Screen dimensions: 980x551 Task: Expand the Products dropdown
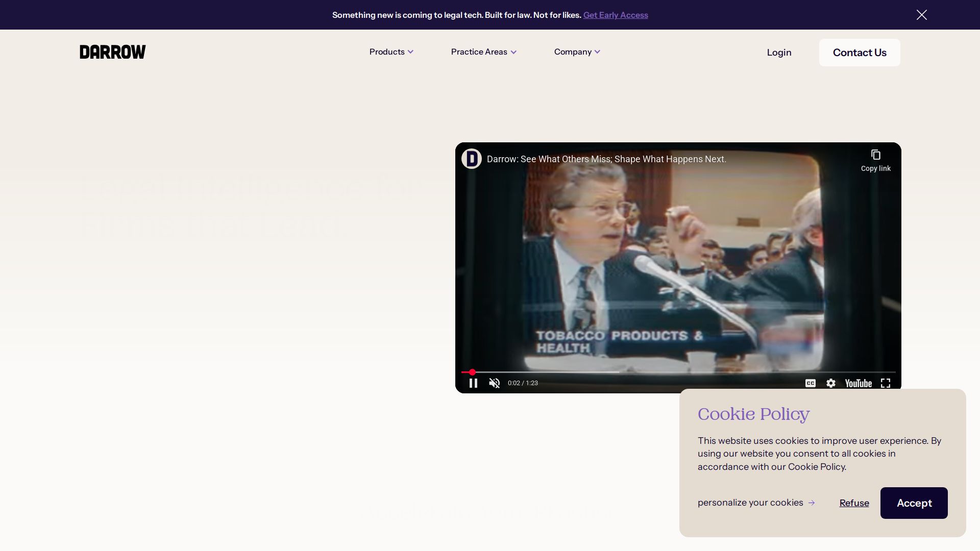click(391, 52)
